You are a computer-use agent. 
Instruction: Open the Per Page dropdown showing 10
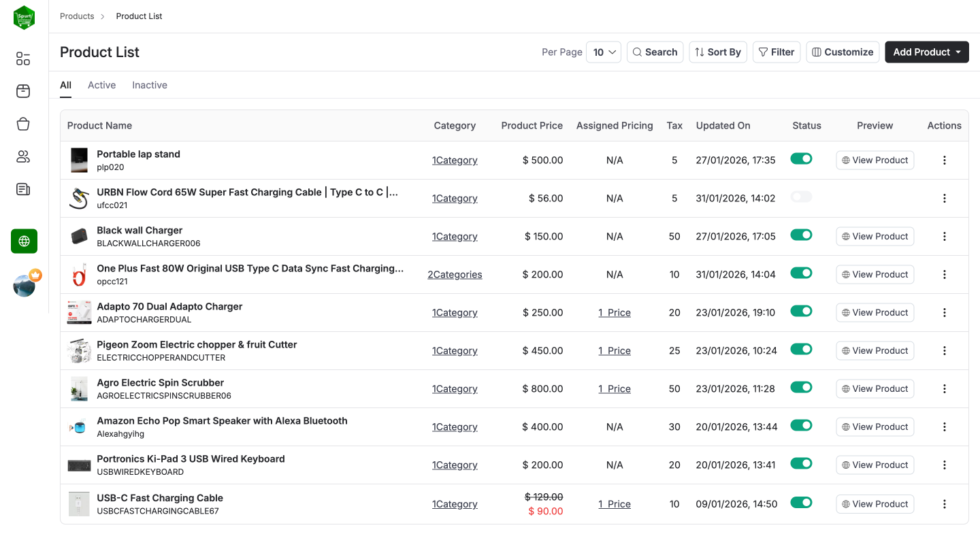604,52
